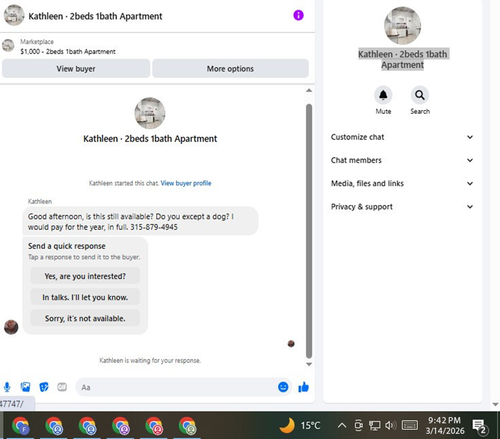Open View buyer profile link

tap(186, 183)
